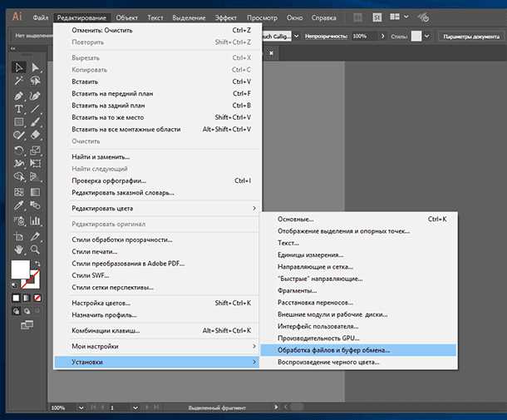The image size is (507, 420).
Task: Select the Magic Wand tool
Action: [x=19, y=80]
